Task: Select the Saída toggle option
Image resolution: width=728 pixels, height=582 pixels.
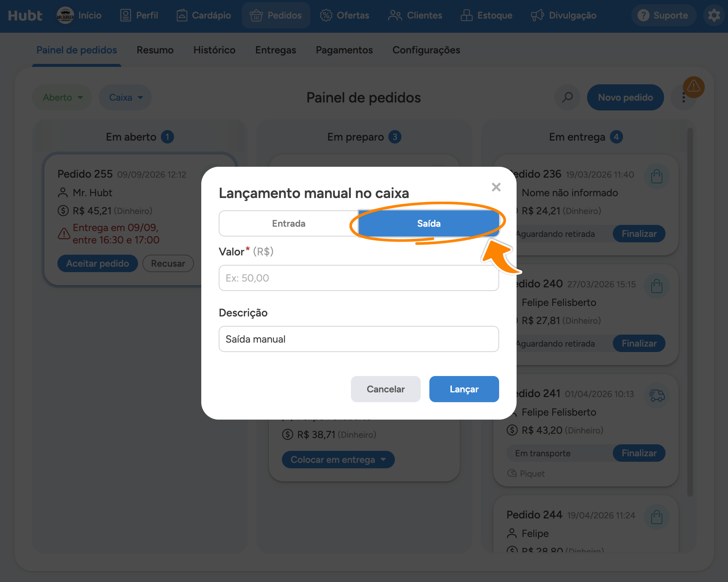Action: pos(429,223)
